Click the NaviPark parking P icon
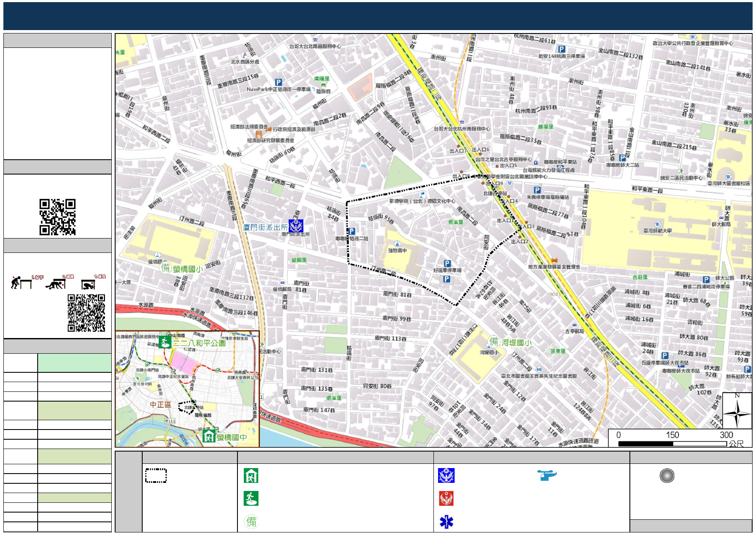Screen dimensions: 756x535 (x=278, y=83)
